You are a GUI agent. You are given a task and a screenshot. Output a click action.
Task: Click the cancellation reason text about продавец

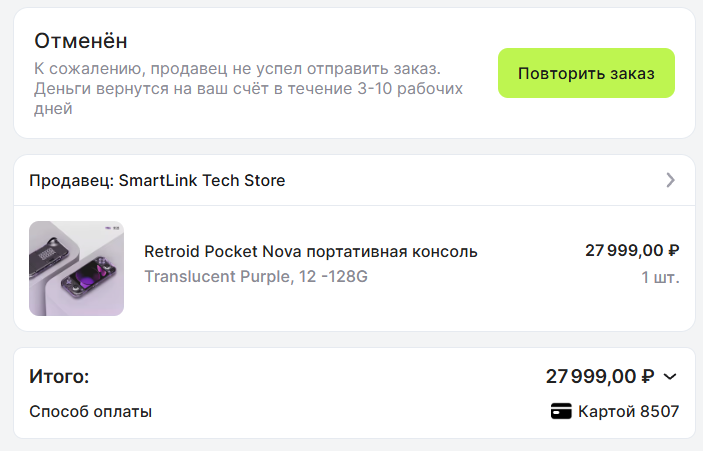point(238,69)
